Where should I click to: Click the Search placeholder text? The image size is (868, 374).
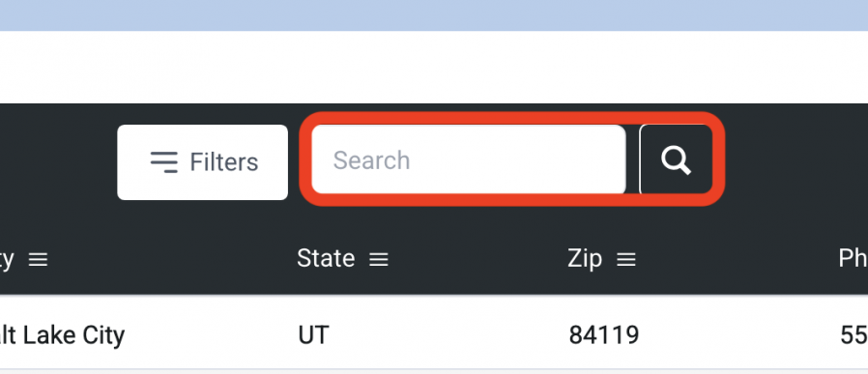371,160
